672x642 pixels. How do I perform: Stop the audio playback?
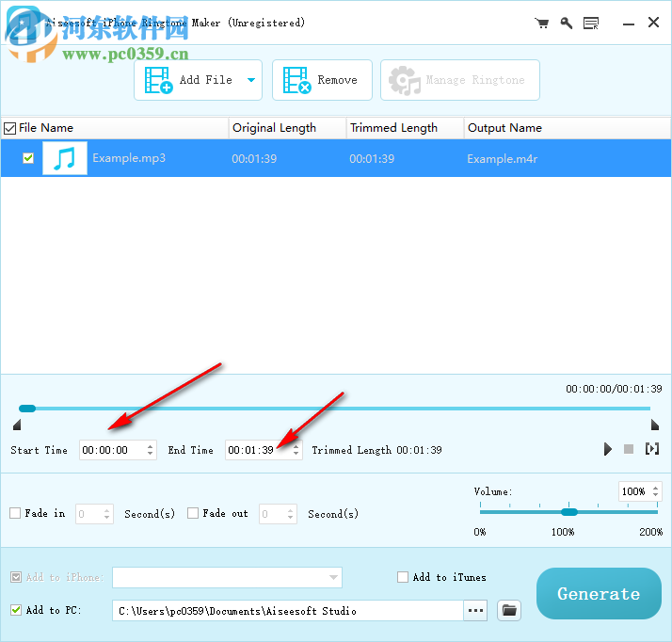(629, 449)
